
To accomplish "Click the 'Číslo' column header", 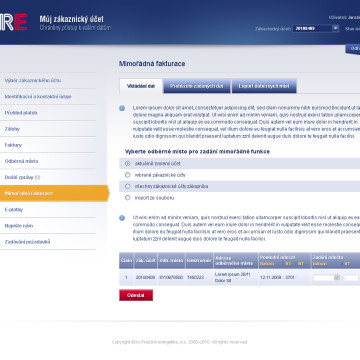I will tap(126, 260).
